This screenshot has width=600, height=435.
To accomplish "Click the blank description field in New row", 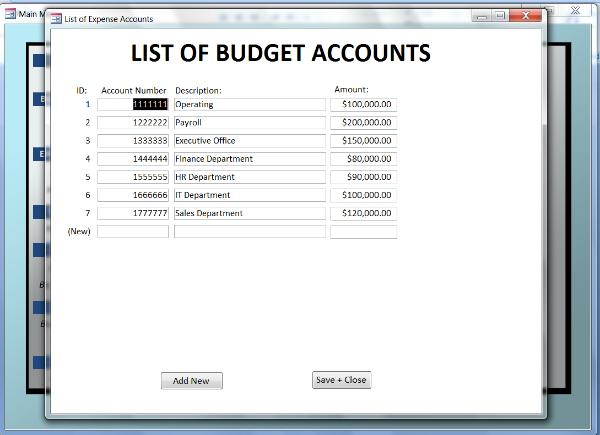I will click(x=249, y=232).
